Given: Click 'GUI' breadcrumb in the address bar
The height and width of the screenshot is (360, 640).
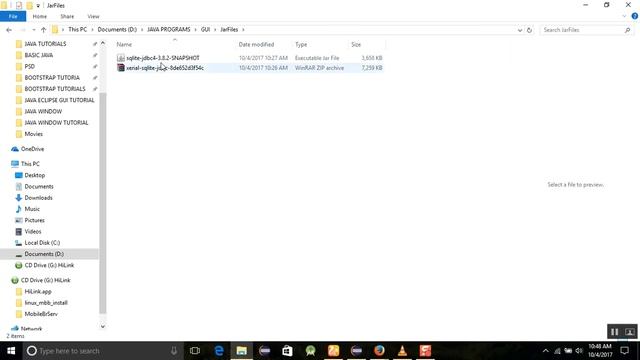Looking at the screenshot, I should pos(205,29).
